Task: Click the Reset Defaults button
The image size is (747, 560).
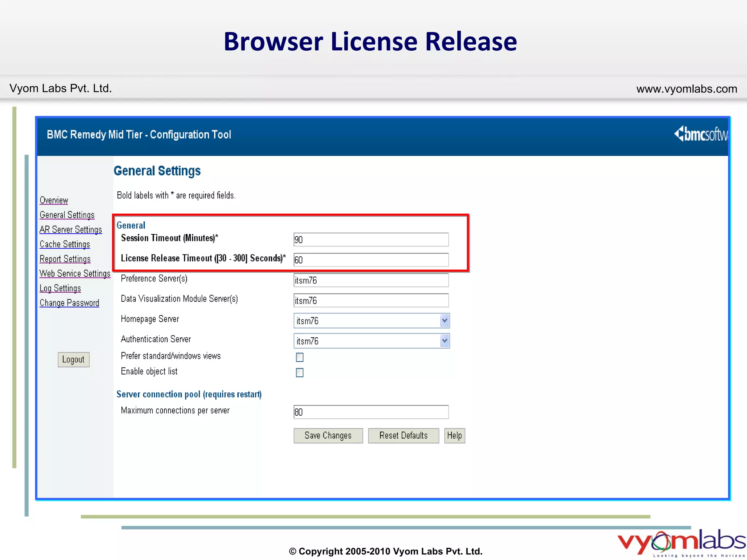Action: (x=403, y=436)
